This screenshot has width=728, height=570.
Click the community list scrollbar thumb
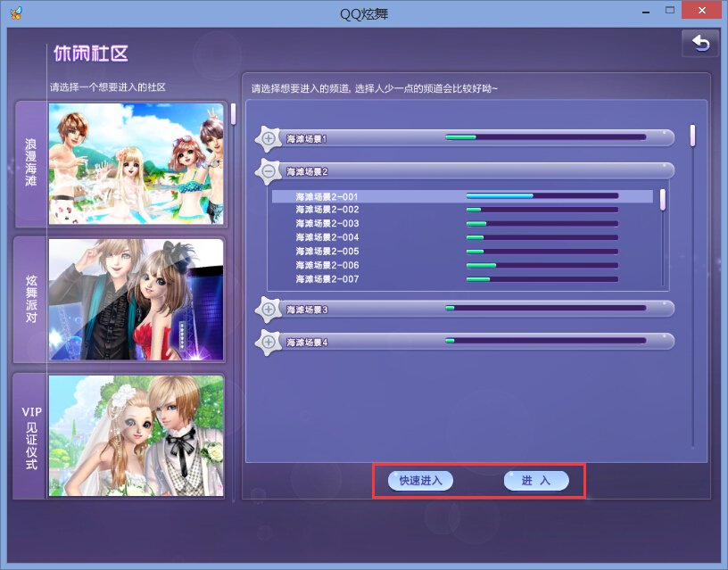point(233,113)
